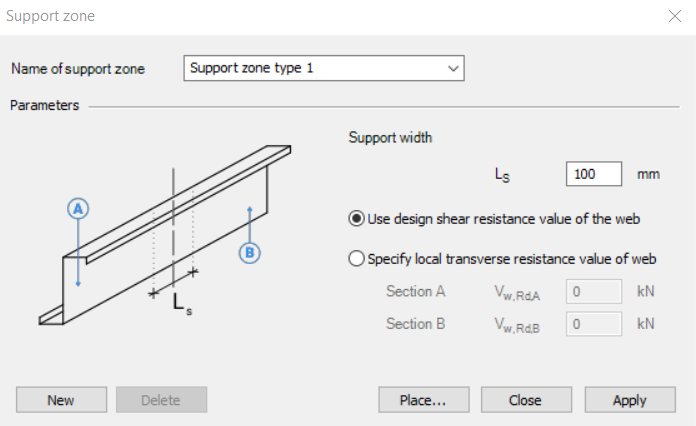The height and width of the screenshot is (426, 696).
Task: Click the dropdown arrow beside Support zone type 1
Action: click(x=453, y=68)
